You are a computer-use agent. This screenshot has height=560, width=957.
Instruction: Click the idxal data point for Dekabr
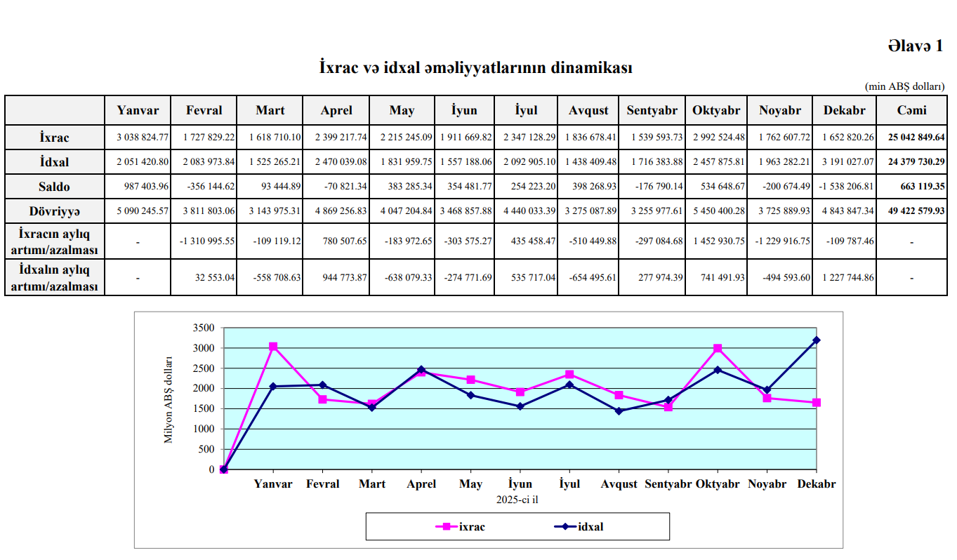(x=817, y=340)
